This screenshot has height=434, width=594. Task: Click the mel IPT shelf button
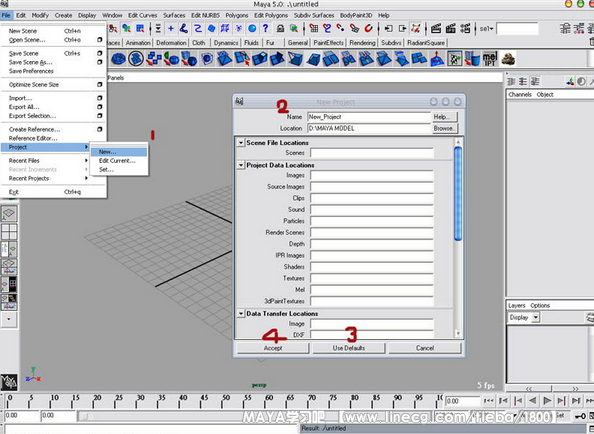(x=490, y=59)
